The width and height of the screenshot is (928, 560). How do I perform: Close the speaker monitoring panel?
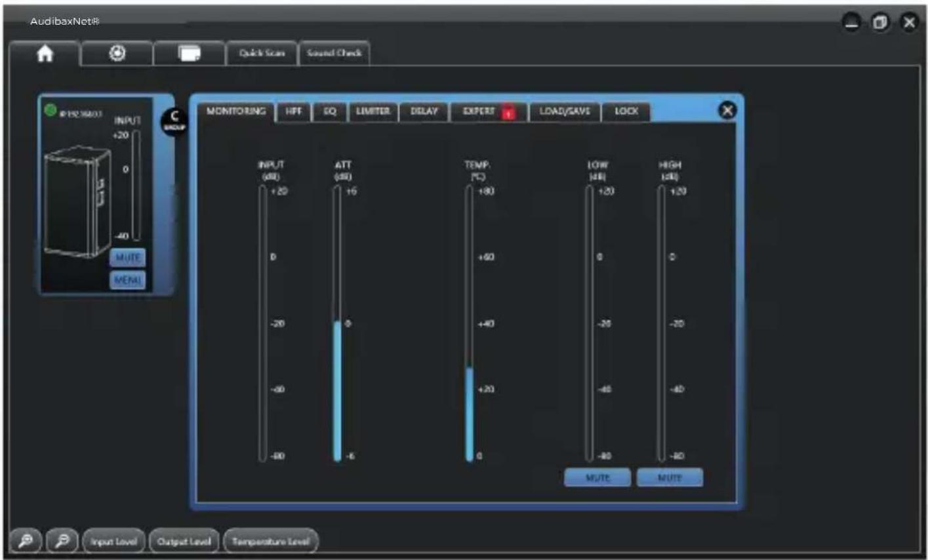pyautogui.click(x=727, y=111)
